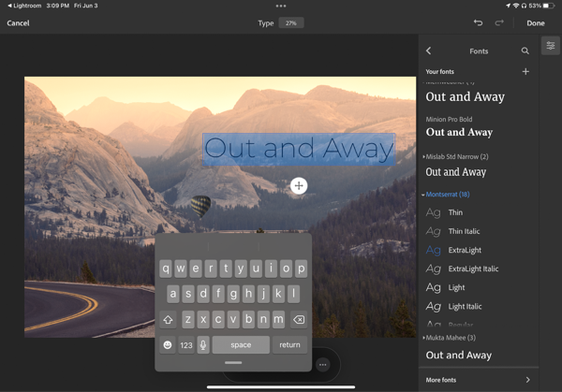The height and width of the screenshot is (392, 562).
Task: Tap the keyboard drag handle bar
Action: (x=233, y=363)
